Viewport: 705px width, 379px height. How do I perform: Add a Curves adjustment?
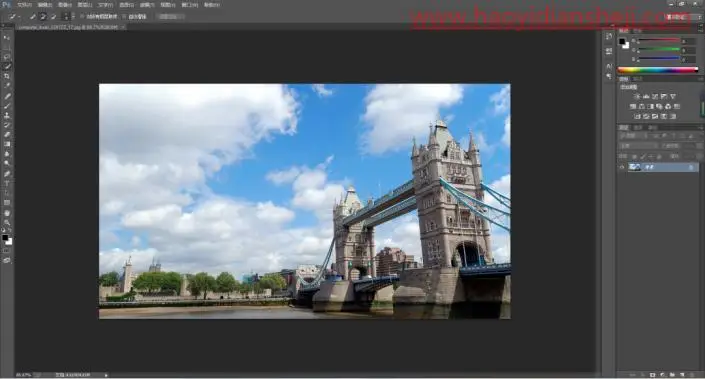coord(655,96)
